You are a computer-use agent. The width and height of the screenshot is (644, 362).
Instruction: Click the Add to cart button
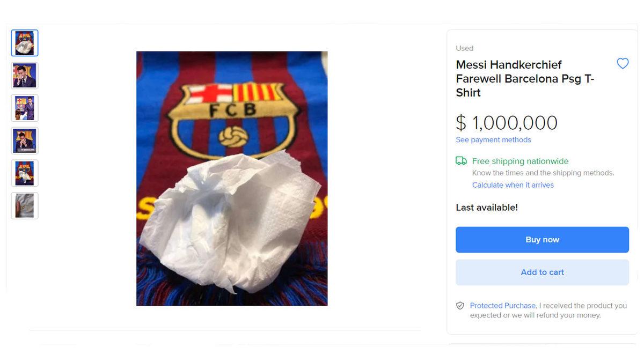(542, 272)
